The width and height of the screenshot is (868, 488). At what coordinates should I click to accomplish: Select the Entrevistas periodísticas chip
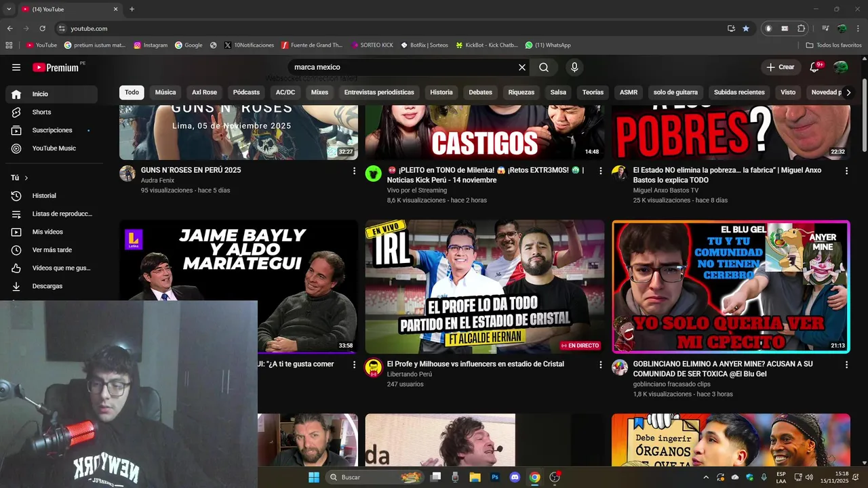[x=379, y=92]
